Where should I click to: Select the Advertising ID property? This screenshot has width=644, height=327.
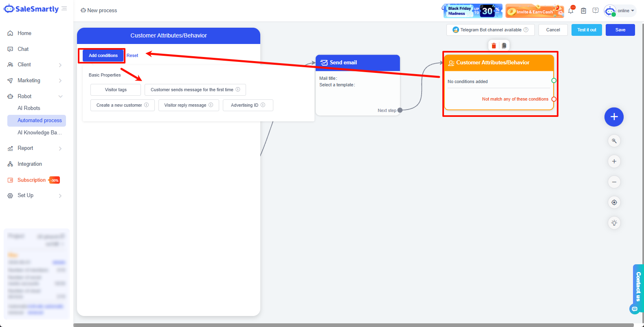[x=248, y=105]
